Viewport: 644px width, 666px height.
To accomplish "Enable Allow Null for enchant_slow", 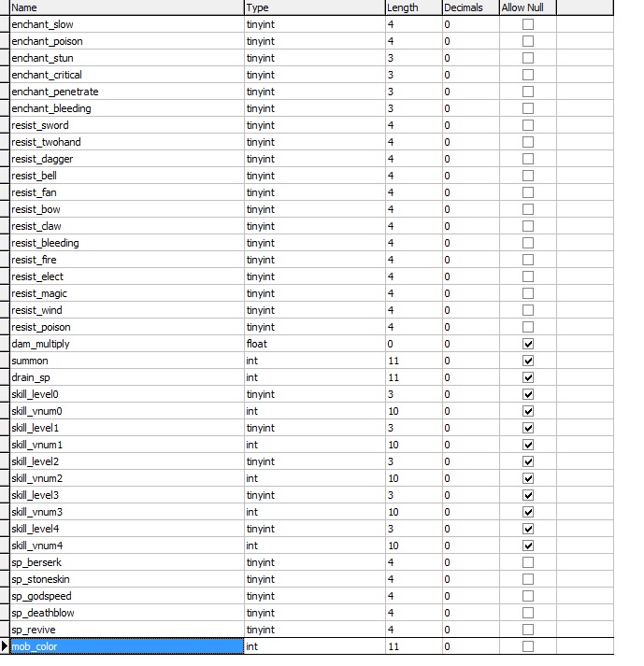I will tap(527, 24).
